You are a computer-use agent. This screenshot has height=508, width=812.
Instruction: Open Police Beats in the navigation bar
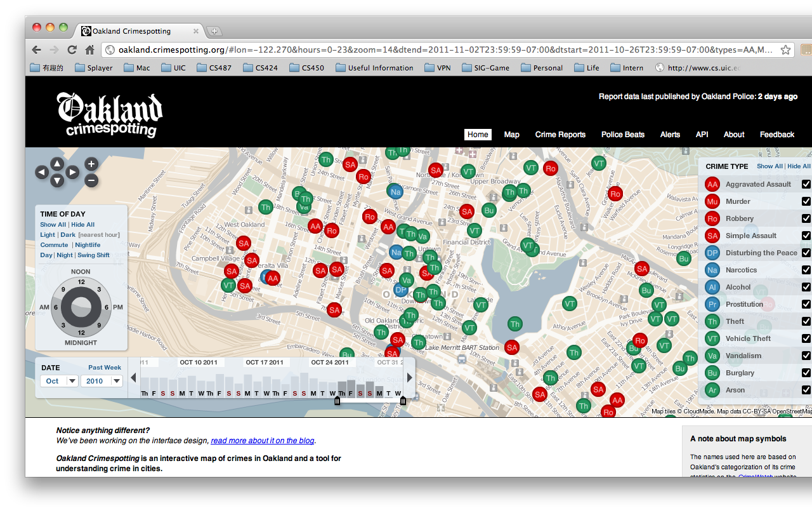(x=623, y=135)
